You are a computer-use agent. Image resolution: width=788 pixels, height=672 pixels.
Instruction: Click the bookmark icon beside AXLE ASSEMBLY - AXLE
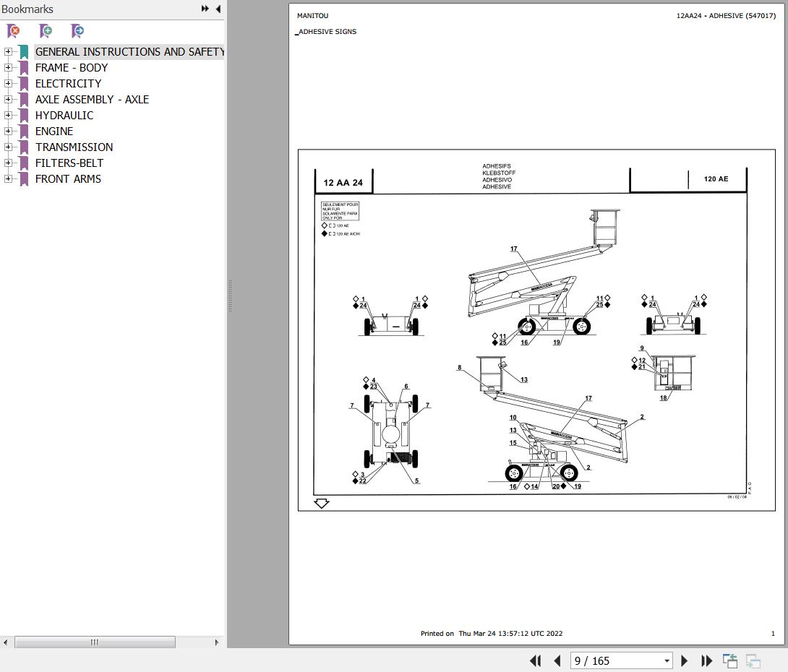[24, 100]
